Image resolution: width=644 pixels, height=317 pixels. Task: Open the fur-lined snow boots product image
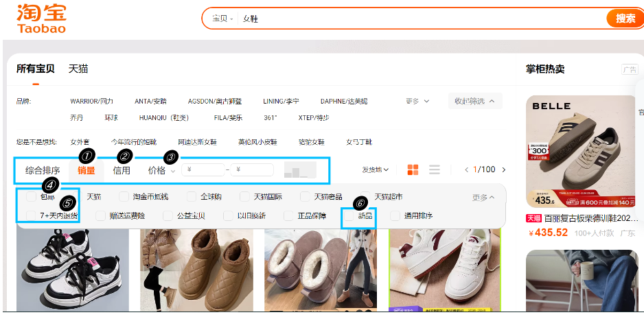tap(321, 270)
